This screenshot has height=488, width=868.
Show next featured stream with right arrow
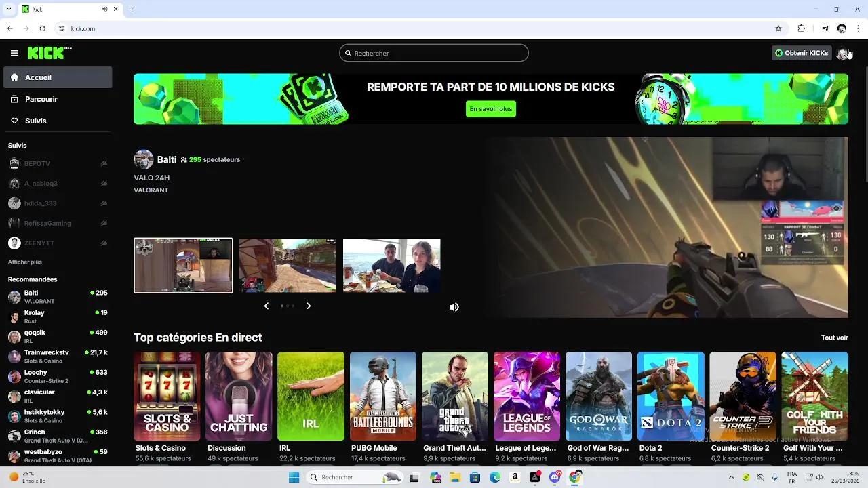(x=309, y=306)
